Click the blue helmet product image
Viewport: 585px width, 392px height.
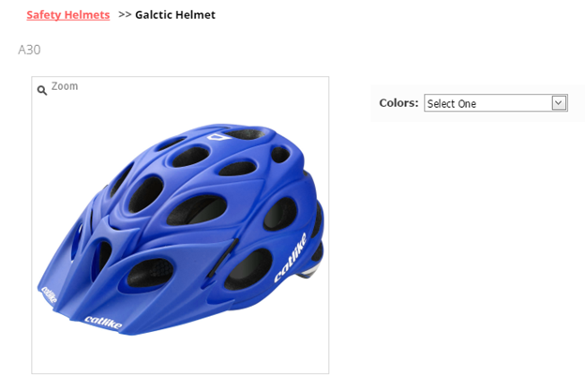pyautogui.click(x=180, y=229)
